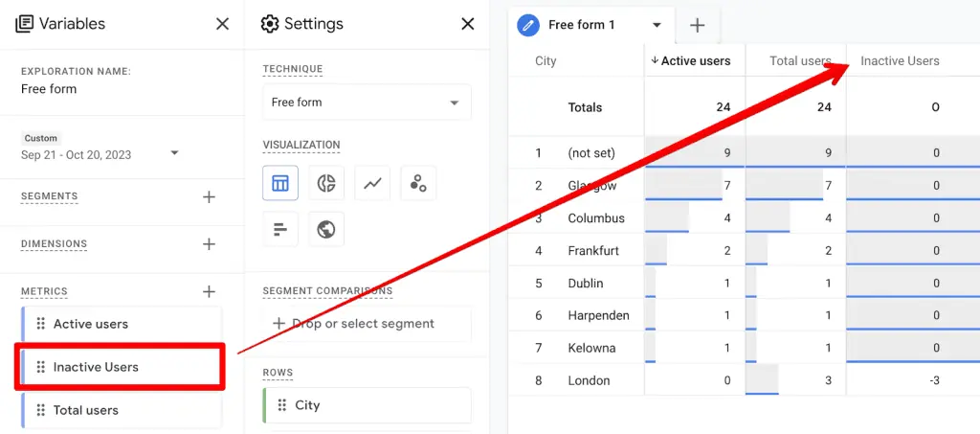Open the Free form 1 tab dropdown arrow

[657, 26]
